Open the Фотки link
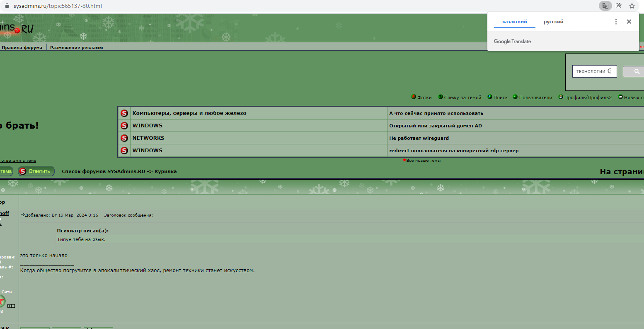Screen dimensions: 644x329 [424, 97]
